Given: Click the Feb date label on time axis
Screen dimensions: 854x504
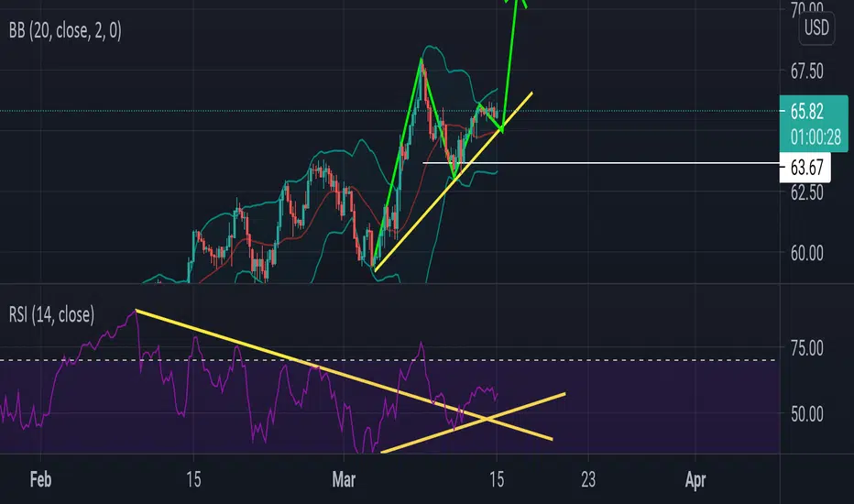Looking at the screenshot, I should (x=41, y=479).
